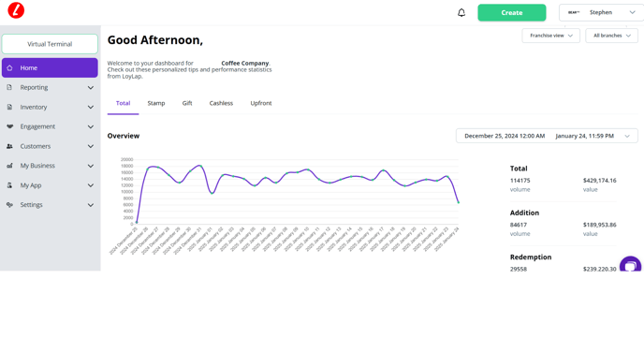Open the purple chat widget
Viewport: 644px width, 338px height.
pos(631,264)
